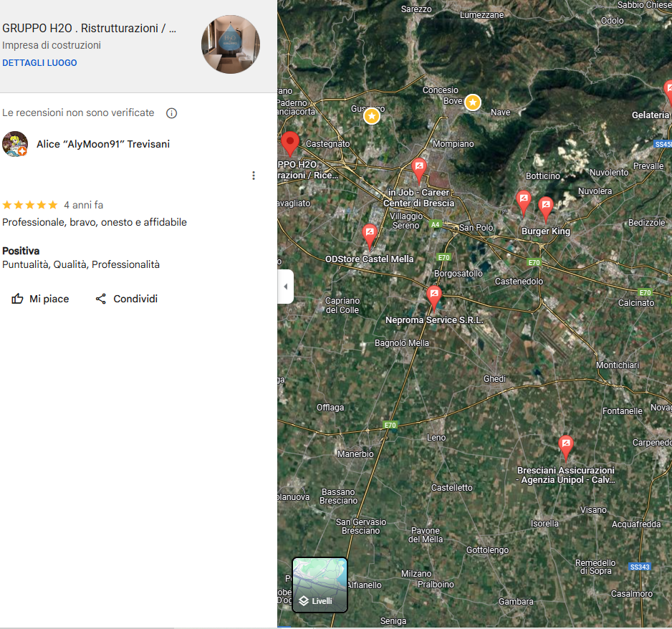Open DETTAGLI LUOGO link
Screen dimensions: 672x629
pos(40,63)
